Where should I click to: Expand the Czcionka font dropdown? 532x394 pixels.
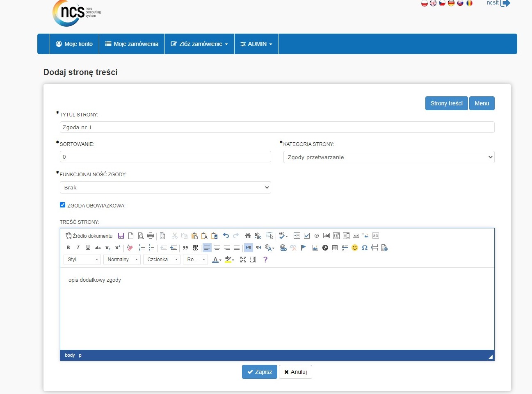click(x=162, y=260)
